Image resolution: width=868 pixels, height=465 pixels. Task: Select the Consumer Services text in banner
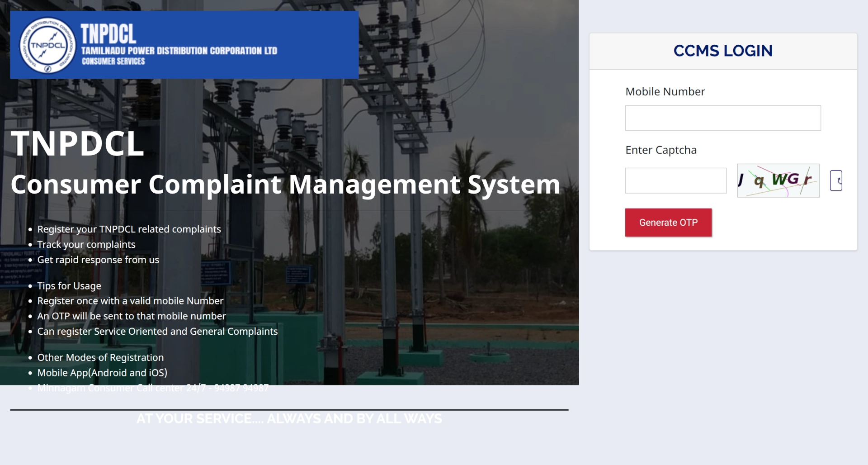113,62
